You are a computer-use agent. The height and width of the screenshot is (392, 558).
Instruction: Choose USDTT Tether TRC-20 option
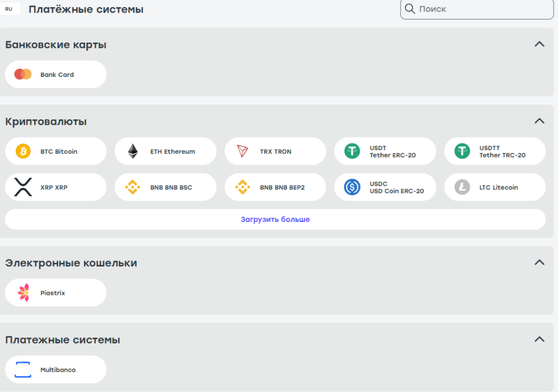coord(495,151)
